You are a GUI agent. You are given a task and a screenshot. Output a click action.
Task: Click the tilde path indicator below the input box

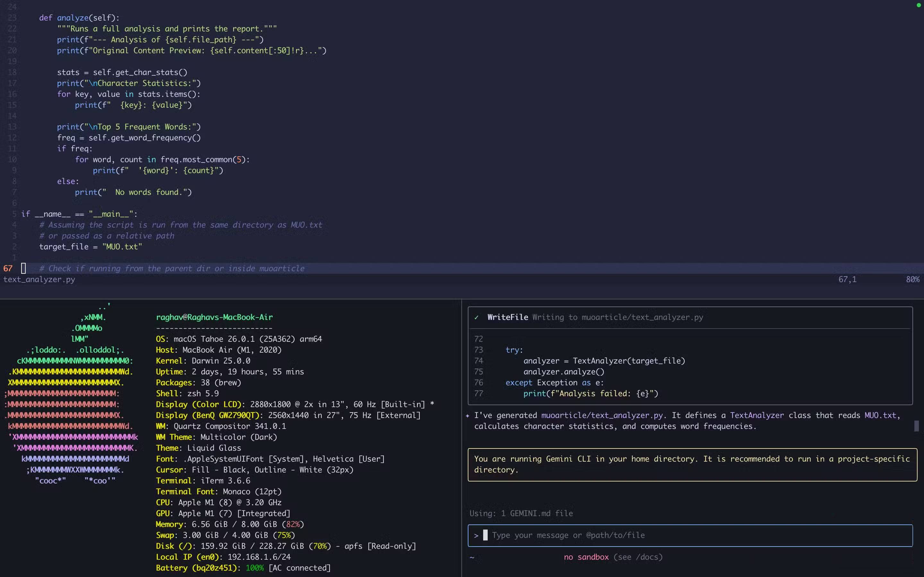(472, 557)
